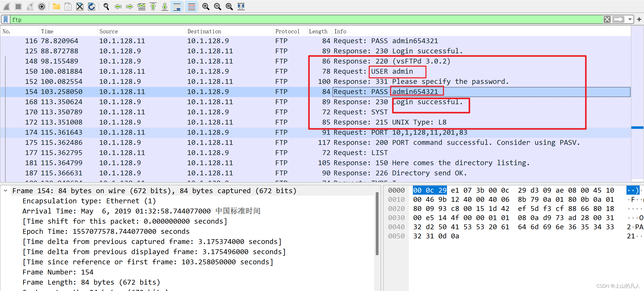Open recent display filters dropdown
Viewport: 644px width, 291px height.
[630, 19]
